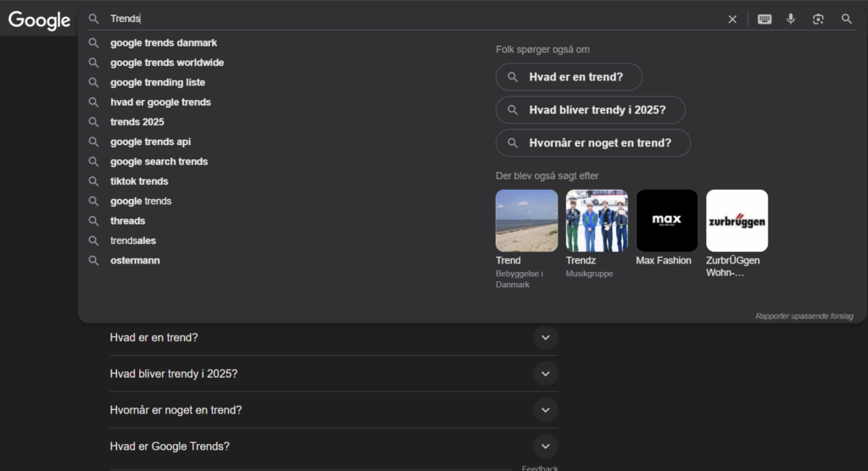The image size is (868, 471).
Task: Start voice search with the microphone icon
Action: 791,19
